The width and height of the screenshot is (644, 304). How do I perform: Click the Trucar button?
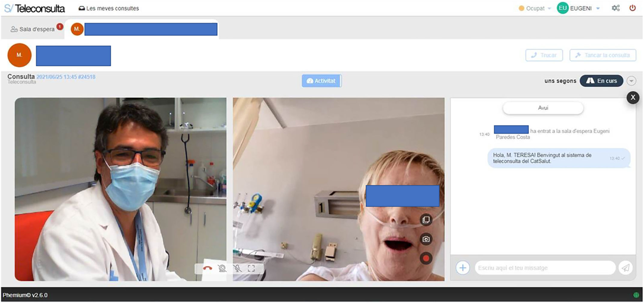click(x=544, y=55)
